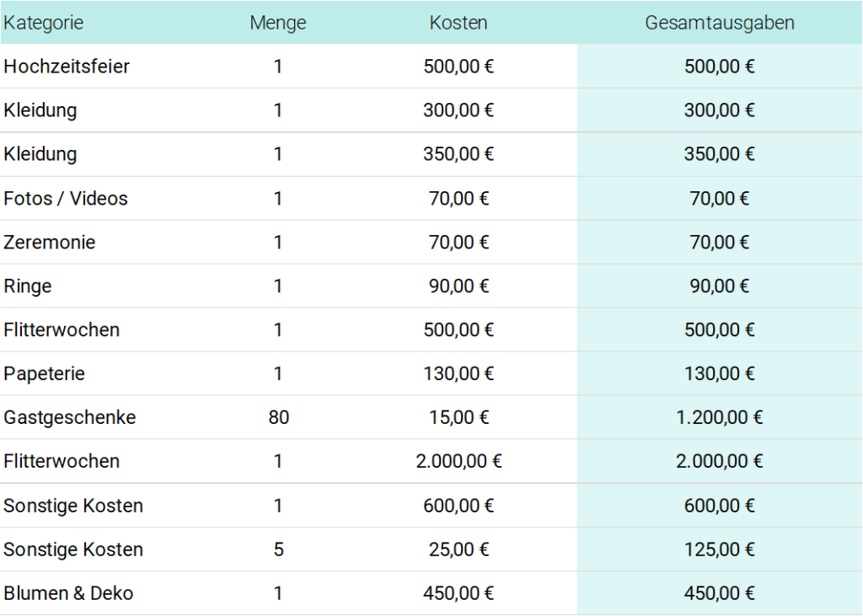
Task: Click the Blumen & Deko cell
Action: [x=68, y=593]
